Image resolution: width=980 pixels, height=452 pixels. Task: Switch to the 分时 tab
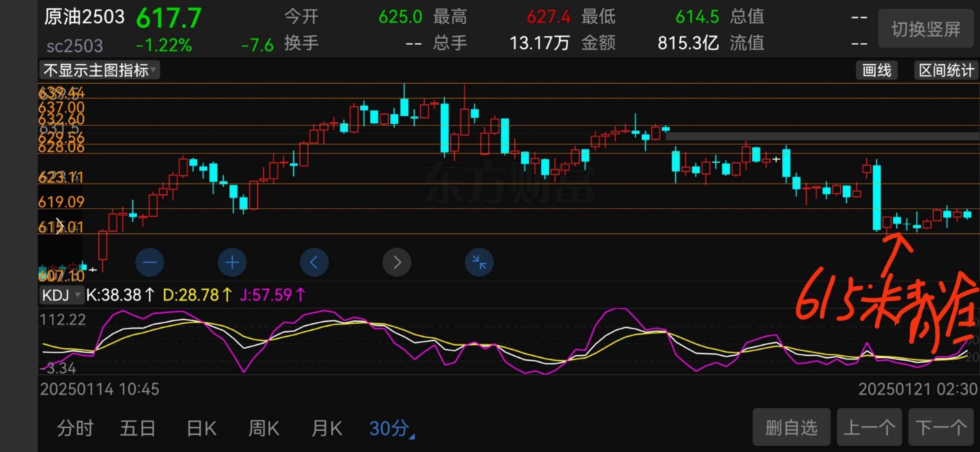click(75, 429)
